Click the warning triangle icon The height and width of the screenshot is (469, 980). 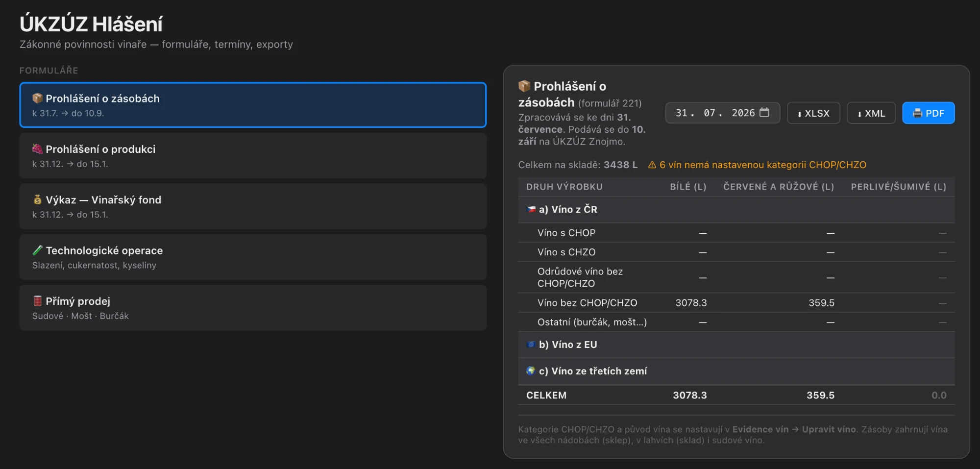click(652, 165)
